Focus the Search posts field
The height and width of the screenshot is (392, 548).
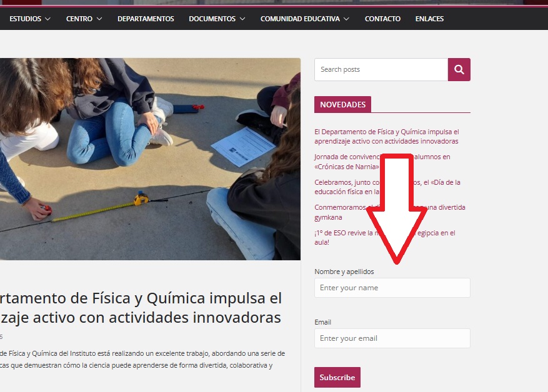click(381, 69)
